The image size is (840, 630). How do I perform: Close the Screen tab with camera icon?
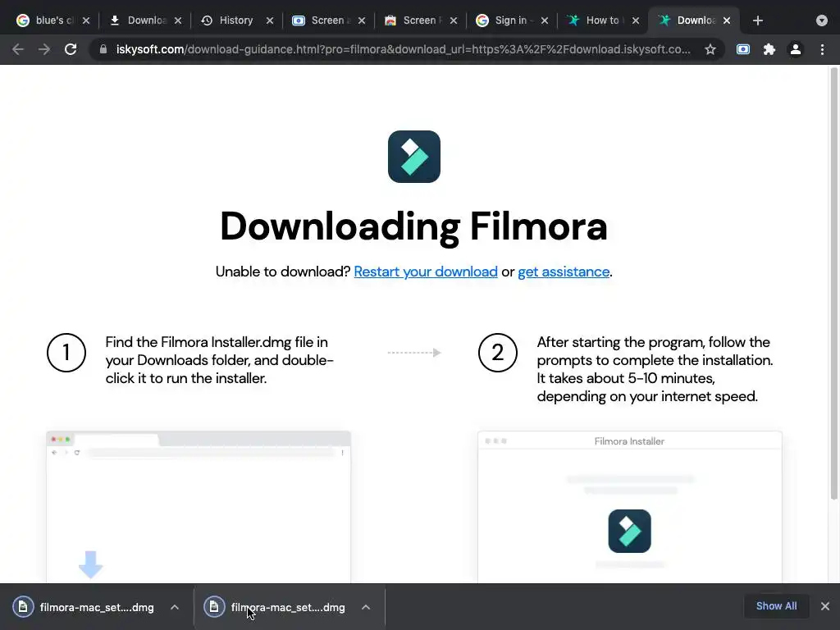362,21
